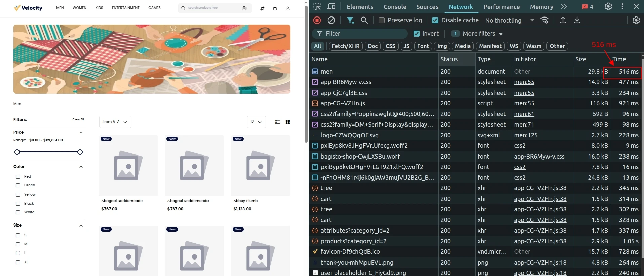The width and height of the screenshot is (644, 276).
Task: Tick the Red color filter checkbox
Action: pyautogui.click(x=18, y=177)
